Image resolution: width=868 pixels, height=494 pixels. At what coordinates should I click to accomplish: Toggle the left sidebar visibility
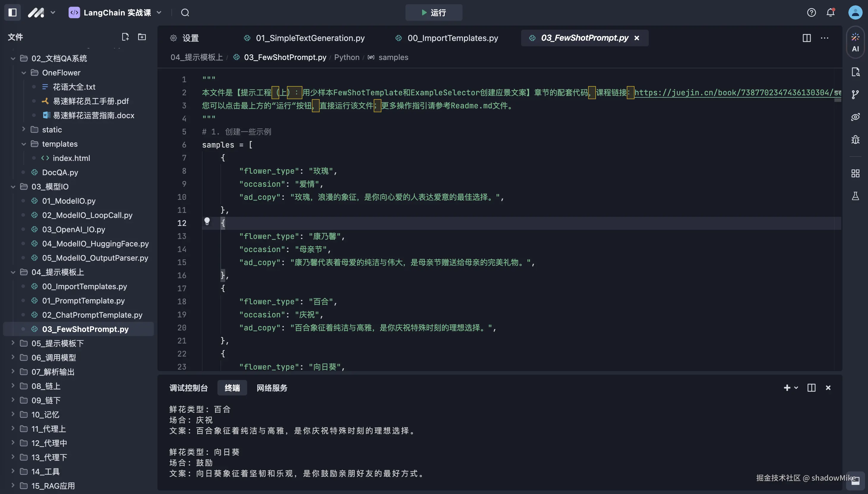pos(12,12)
